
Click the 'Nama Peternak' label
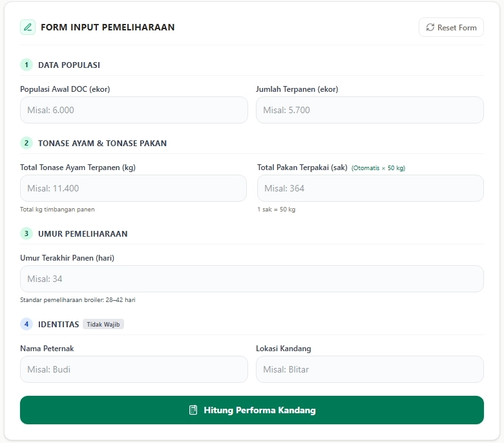point(47,349)
